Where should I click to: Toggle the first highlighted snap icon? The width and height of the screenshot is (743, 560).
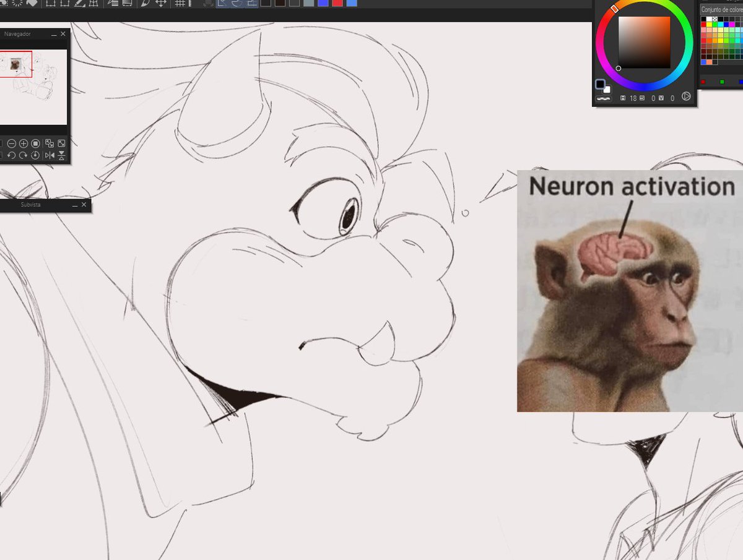click(x=222, y=3)
